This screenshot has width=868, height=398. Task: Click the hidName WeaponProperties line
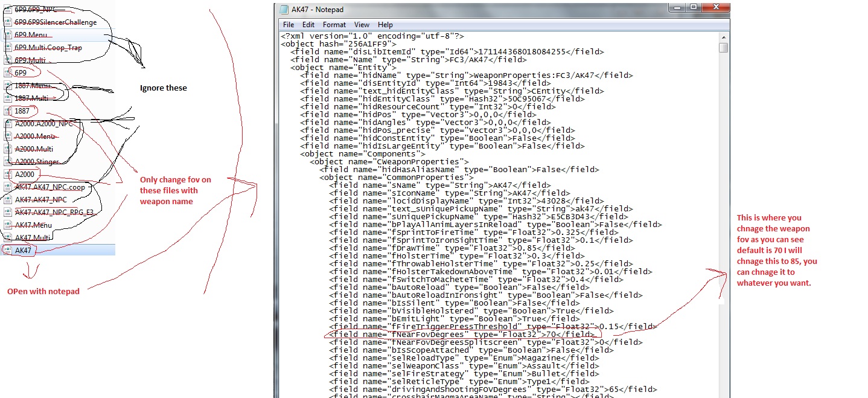(467, 75)
